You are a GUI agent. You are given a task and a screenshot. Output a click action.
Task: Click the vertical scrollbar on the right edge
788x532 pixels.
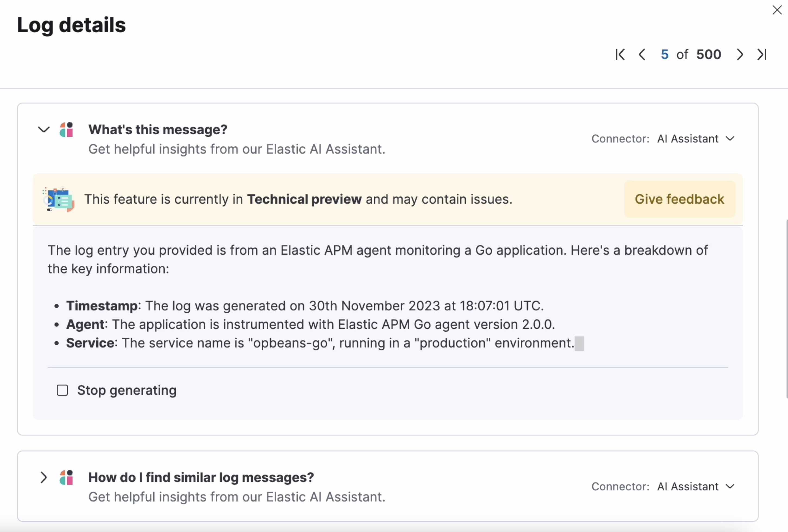pos(787,309)
